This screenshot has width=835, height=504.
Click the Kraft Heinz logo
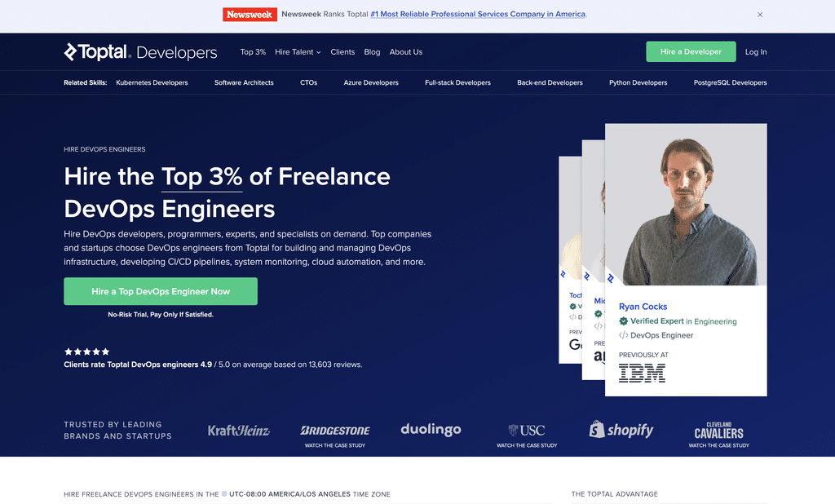tap(239, 431)
